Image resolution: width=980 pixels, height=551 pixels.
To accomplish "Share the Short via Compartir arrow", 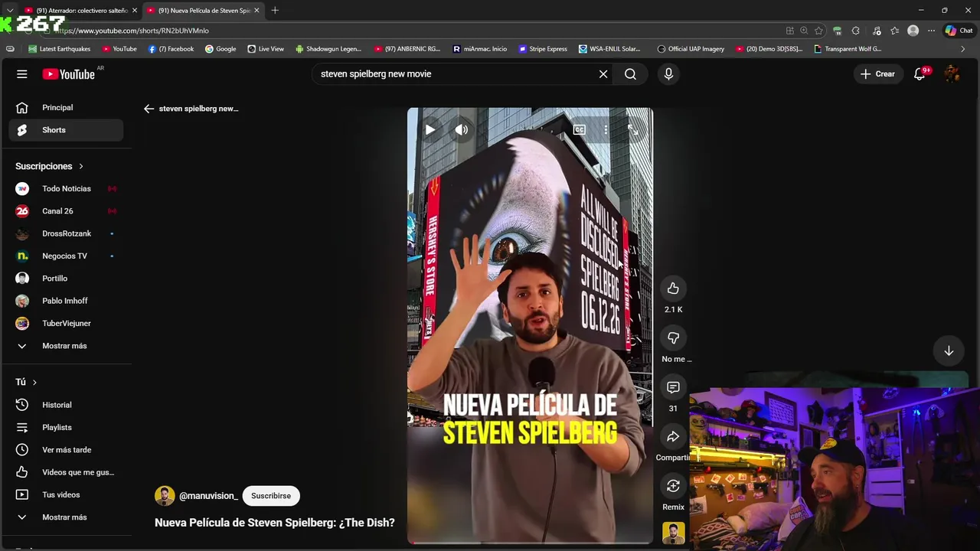I will 673,437.
